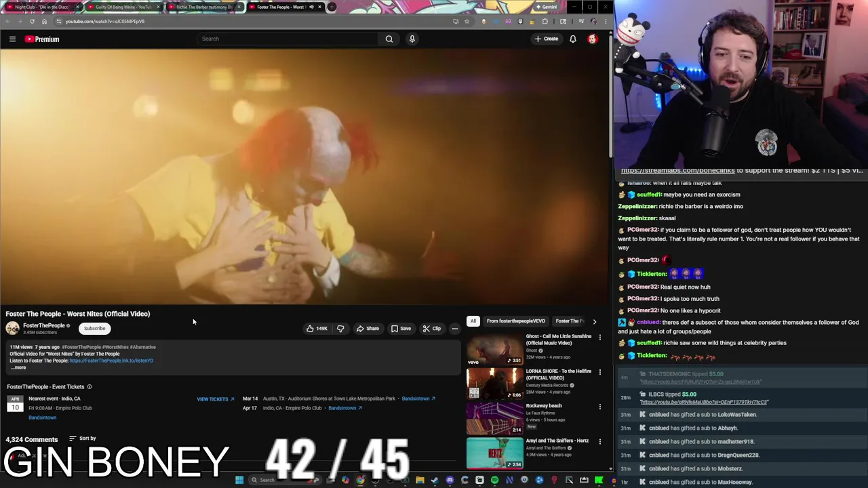Open Gemini in Chrome button
This screenshot has width=868, height=488.
click(x=546, y=7)
